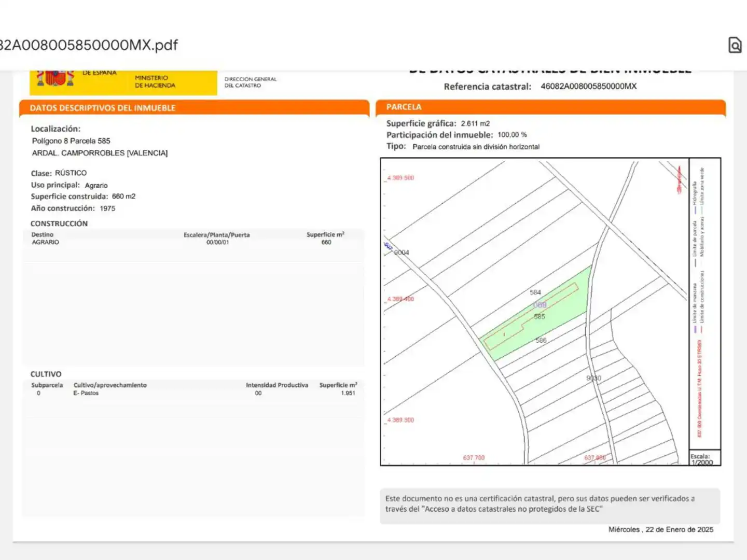Click the Spanish coat of arms emblem
Viewport: 747px width, 560px height.
pyautogui.click(x=55, y=78)
